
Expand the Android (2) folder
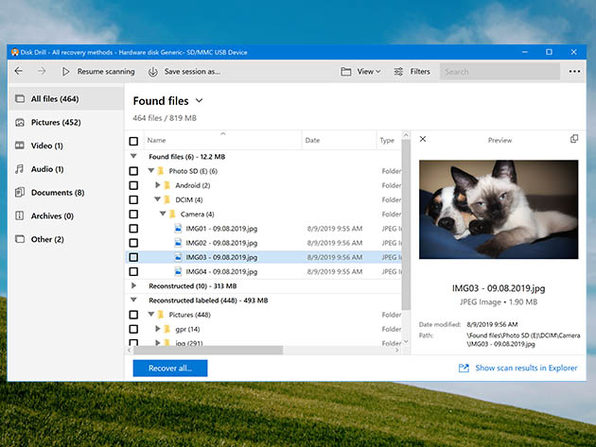[x=158, y=185]
